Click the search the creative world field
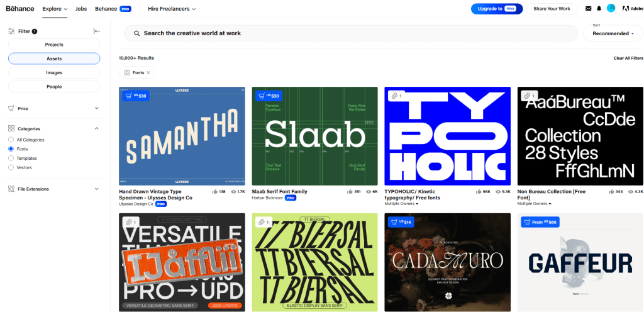 [351, 33]
